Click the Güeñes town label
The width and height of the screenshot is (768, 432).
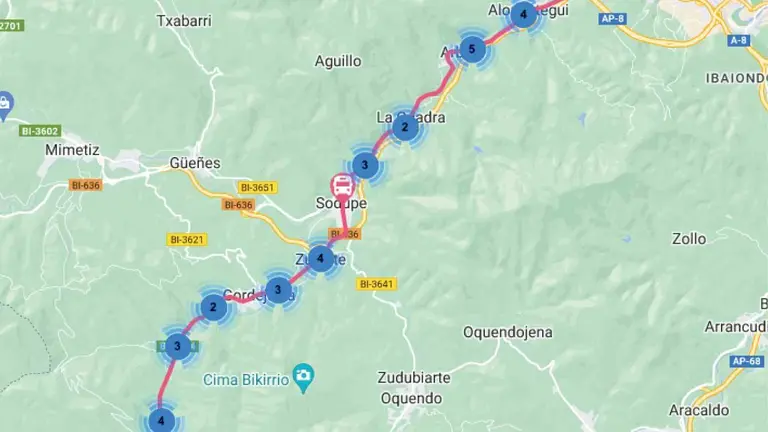coord(195,163)
